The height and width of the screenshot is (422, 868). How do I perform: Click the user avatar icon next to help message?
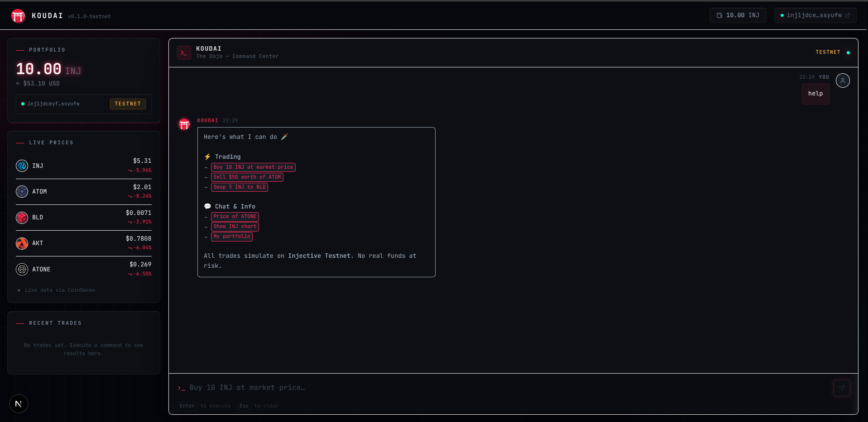[x=843, y=81]
